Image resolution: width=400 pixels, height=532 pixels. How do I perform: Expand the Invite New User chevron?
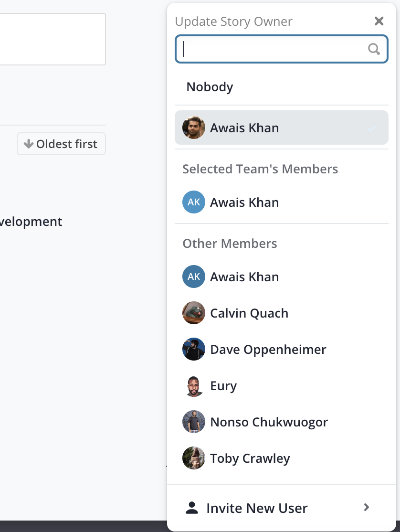[x=366, y=507]
